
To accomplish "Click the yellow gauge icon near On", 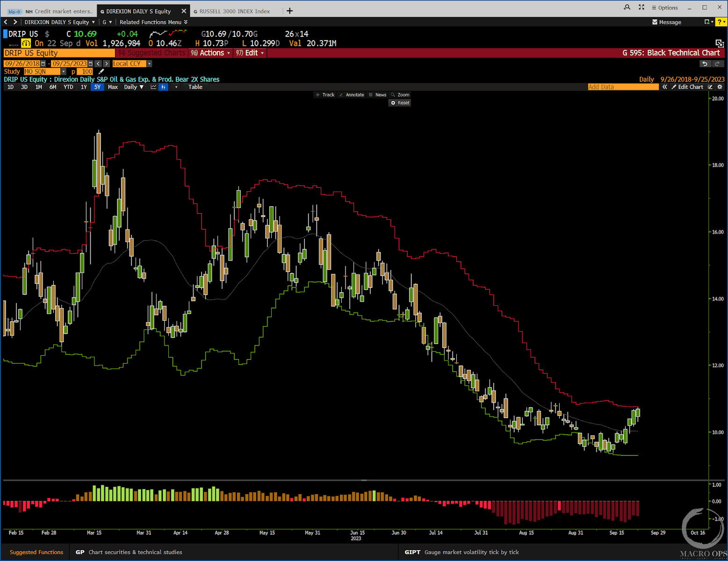I will pos(26,43).
